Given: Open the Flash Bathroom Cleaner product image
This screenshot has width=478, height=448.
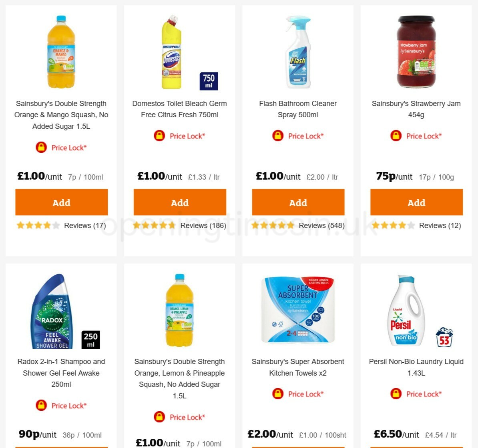Looking at the screenshot, I should pyautogui.click(x=298, y=52).
